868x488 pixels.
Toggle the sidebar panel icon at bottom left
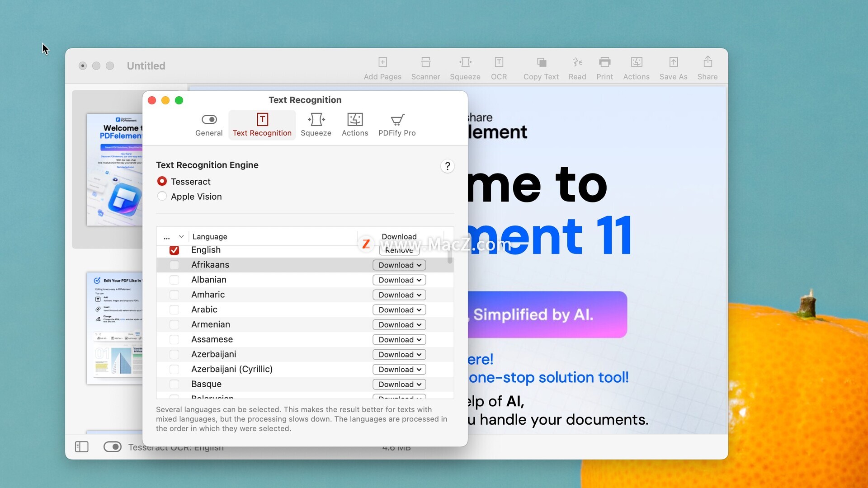[x=81, y=447]
